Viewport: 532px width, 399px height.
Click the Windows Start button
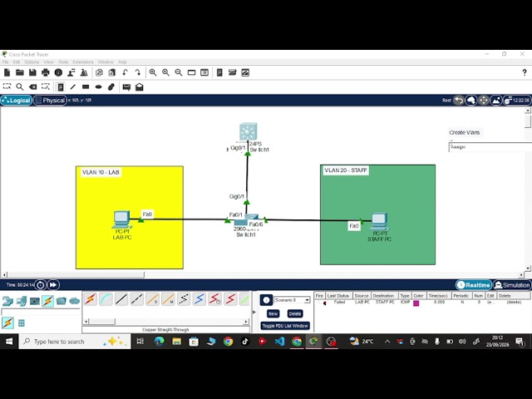9,342
